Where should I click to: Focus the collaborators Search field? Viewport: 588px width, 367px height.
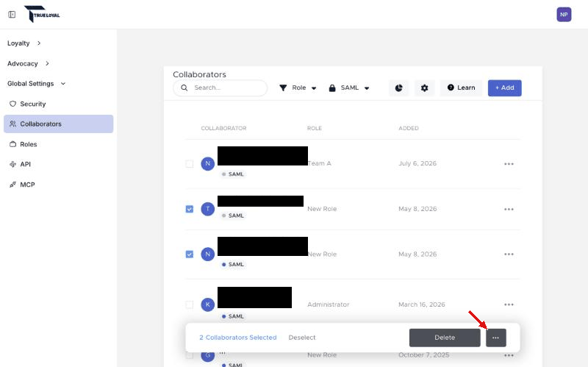(220, 88)
